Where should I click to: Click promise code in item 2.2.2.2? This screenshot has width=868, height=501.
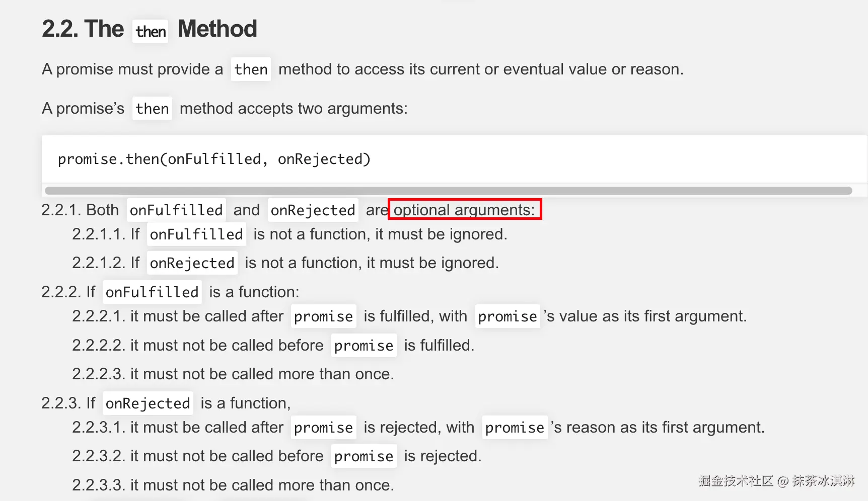point(364,346)
